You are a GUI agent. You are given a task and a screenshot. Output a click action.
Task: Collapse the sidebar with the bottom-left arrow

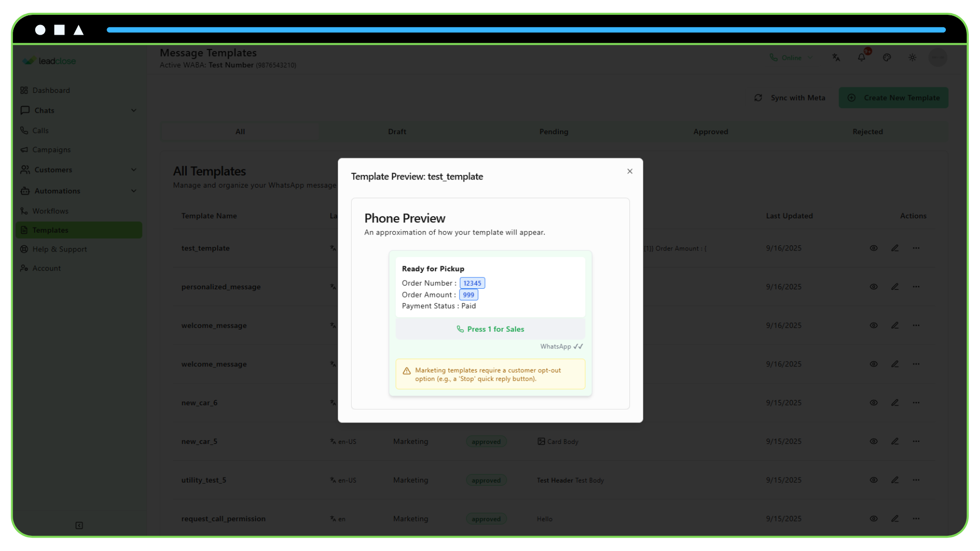[x=79, y=525]
